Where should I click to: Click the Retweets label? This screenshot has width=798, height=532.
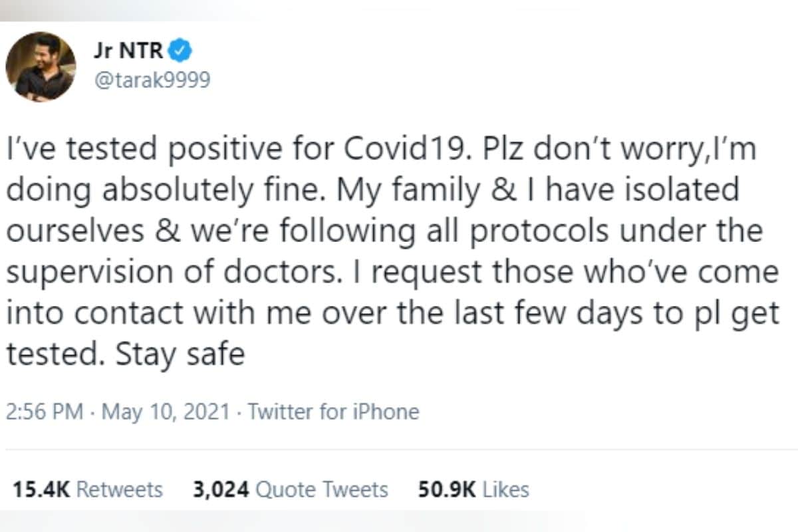(x=120, y=490)
